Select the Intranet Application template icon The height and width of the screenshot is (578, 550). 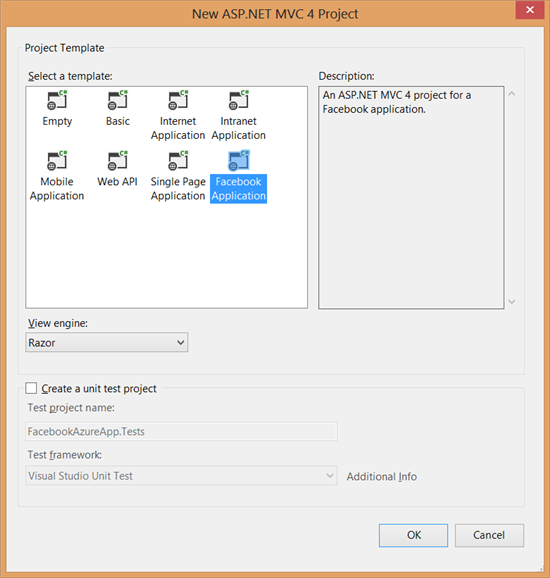tap(239, 100)
